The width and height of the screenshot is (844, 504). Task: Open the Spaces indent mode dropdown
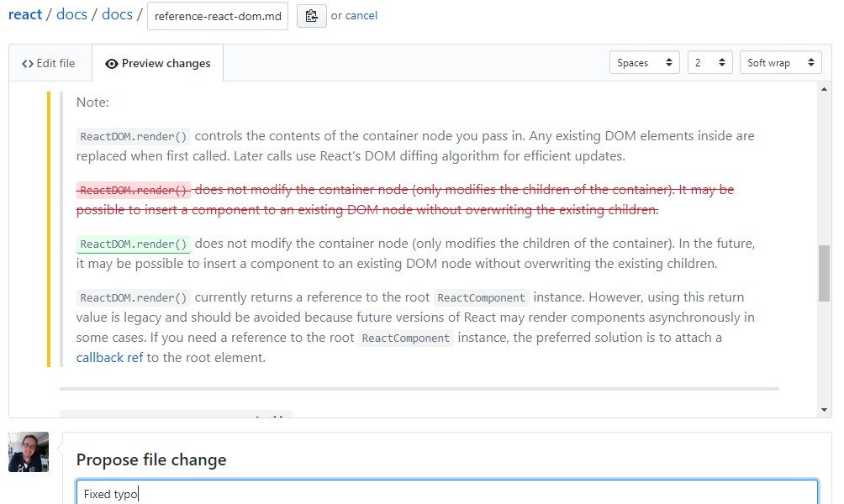[644, 62]
